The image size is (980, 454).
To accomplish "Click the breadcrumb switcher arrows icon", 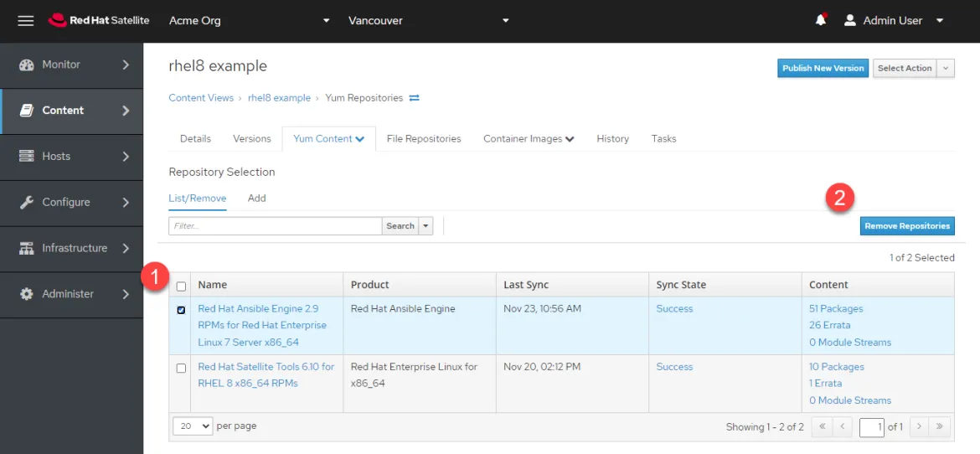I will [x=415, y=98].
